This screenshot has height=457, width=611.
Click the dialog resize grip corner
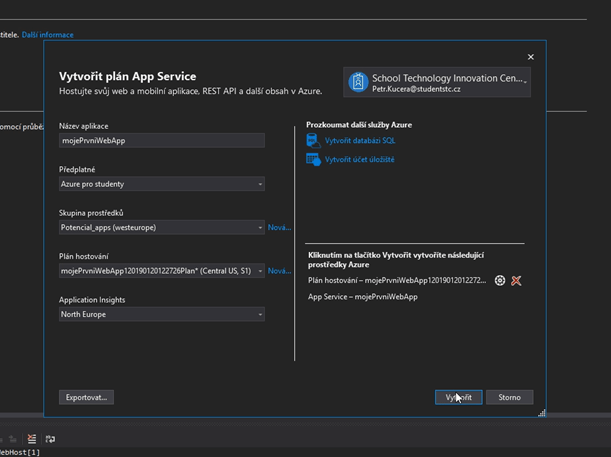tap(542, 413)
